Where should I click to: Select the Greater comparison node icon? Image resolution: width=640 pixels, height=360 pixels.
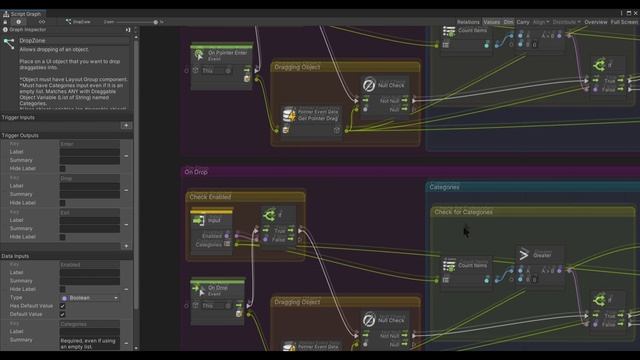click(x=524, y=255)
